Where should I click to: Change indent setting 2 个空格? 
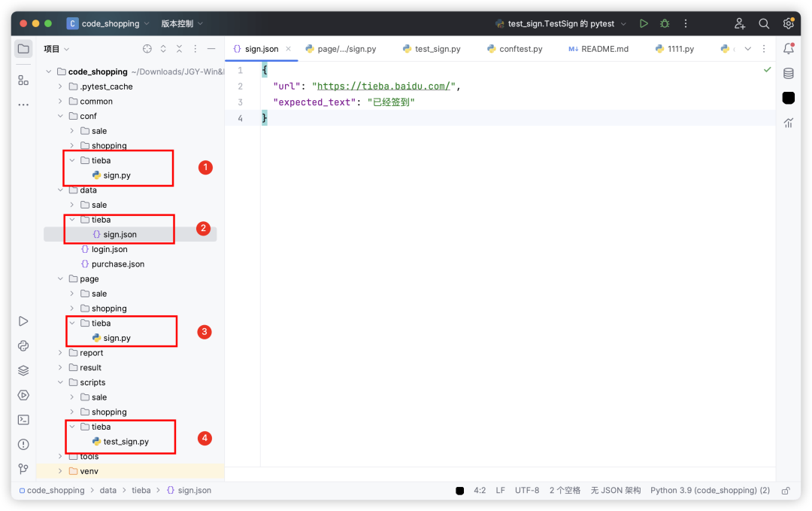(x=565, y=490)
